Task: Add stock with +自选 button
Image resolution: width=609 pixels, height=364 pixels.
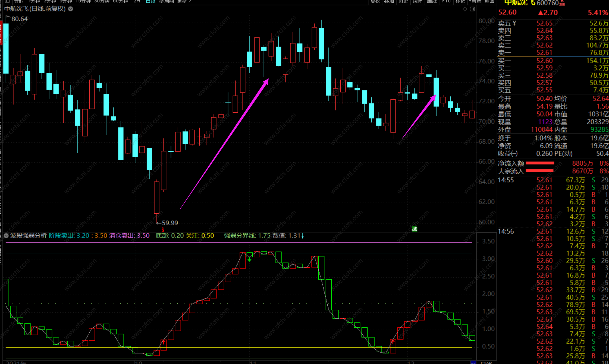Action: (x=475, y=1)
